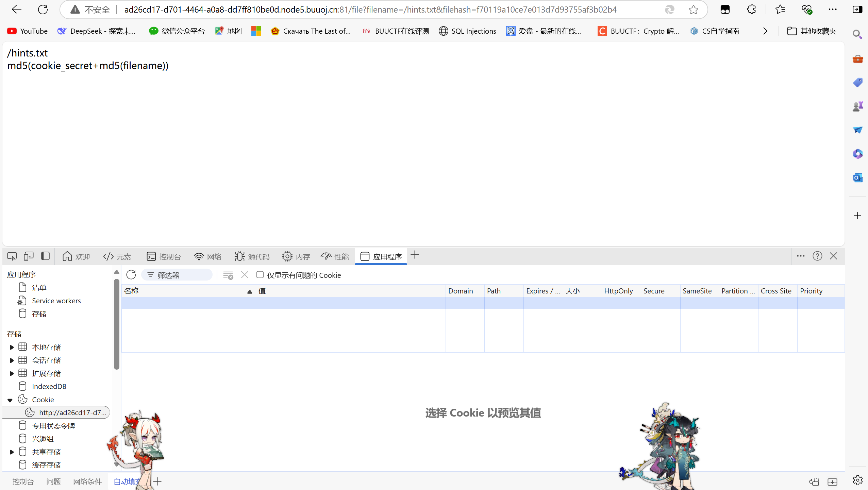Show more bookmarks chevron
The width and height of the screenshot is (868, 490).
[x=765, y=31]
